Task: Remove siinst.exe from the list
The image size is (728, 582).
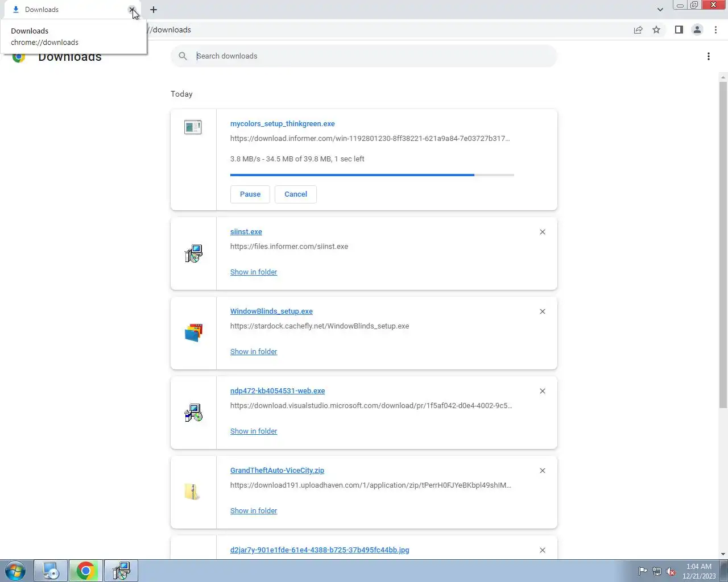Action: coord(543,232)
